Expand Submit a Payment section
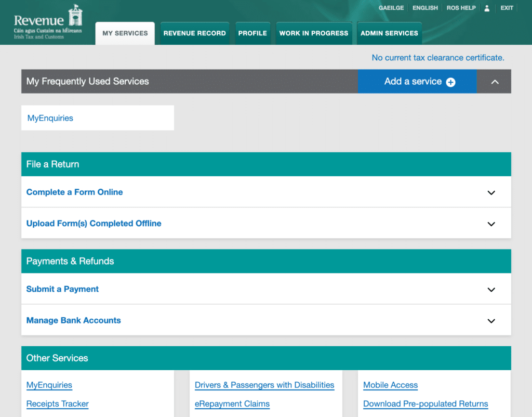532x417 pixels. [x=491, y=290]
